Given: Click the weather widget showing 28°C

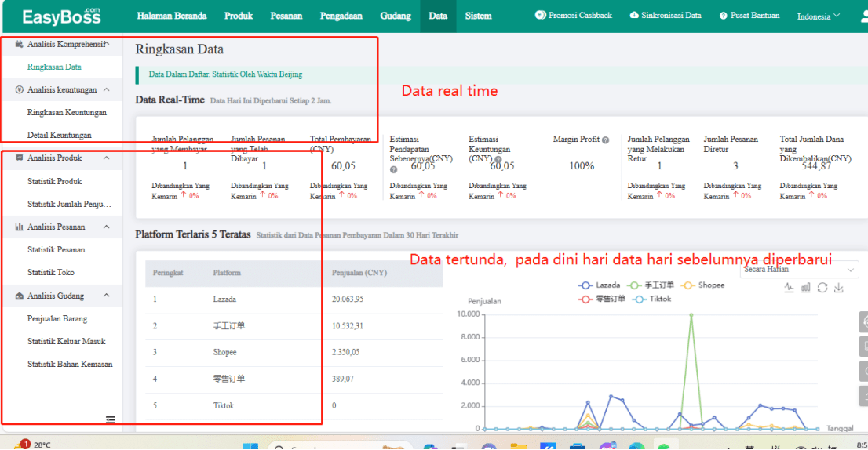Looking at the screenshot, I should pos(33,445).
